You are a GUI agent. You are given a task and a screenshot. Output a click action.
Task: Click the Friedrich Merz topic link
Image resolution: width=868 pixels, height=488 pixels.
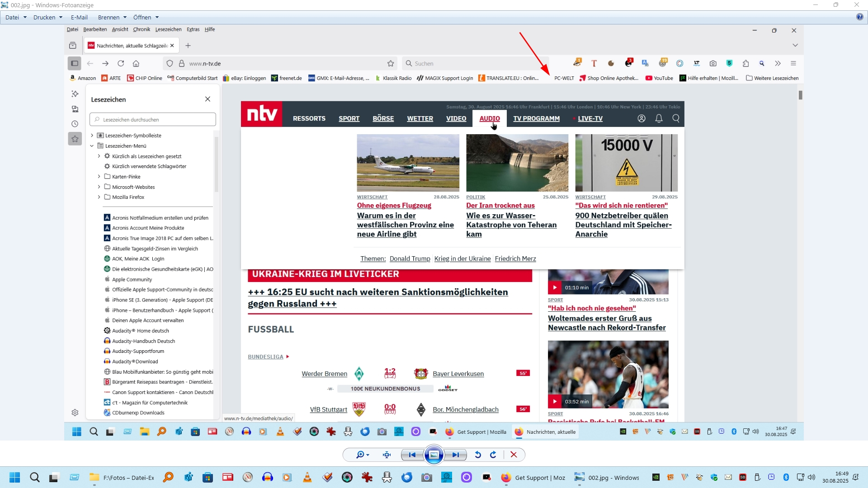click(x=515, y=258)
